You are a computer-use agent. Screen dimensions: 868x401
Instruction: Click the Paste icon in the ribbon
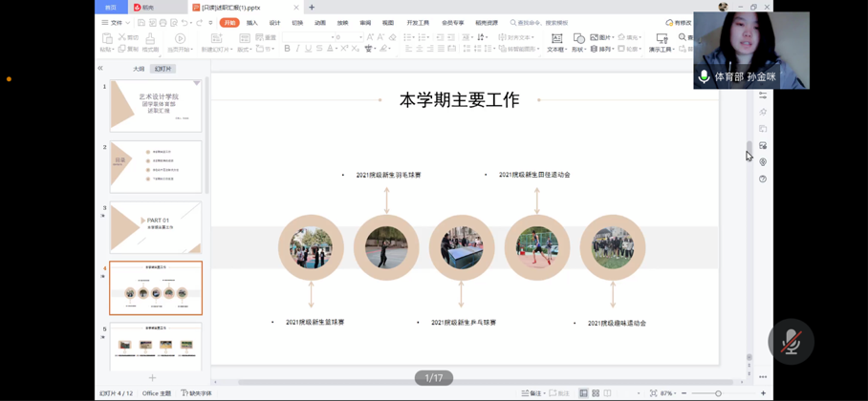(x=107, y=38)
